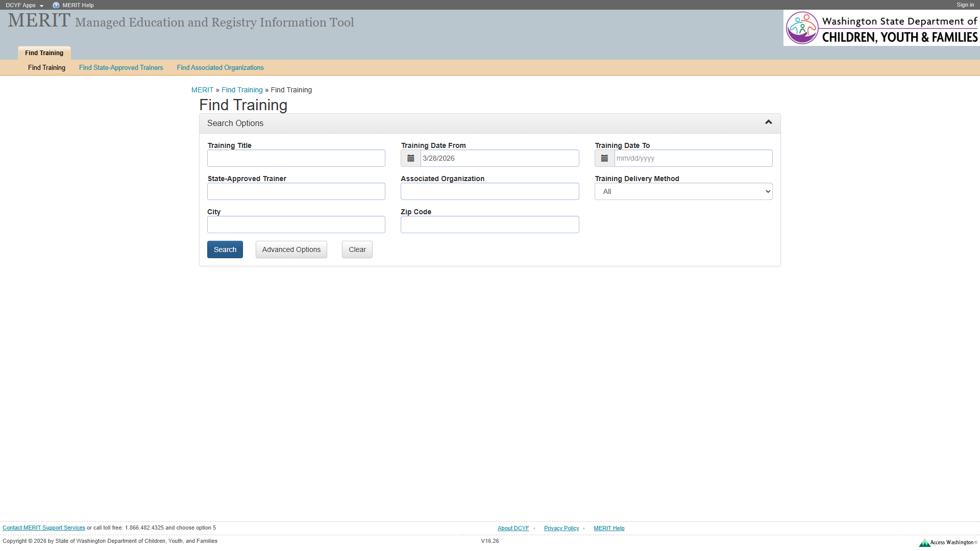This screenshot has width=980, height=551.
Task: Collapse the Search Options panel via its chevron
Action: pos(768,122)
